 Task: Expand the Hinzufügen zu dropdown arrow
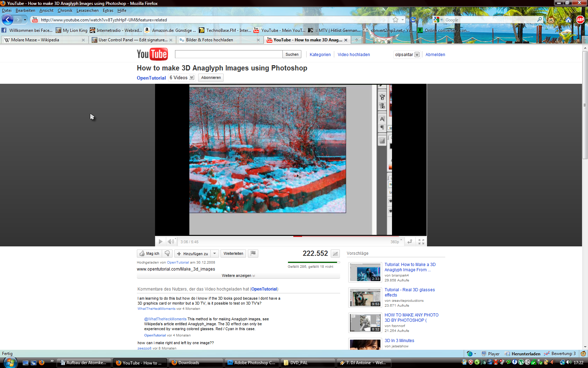point(215,253)
